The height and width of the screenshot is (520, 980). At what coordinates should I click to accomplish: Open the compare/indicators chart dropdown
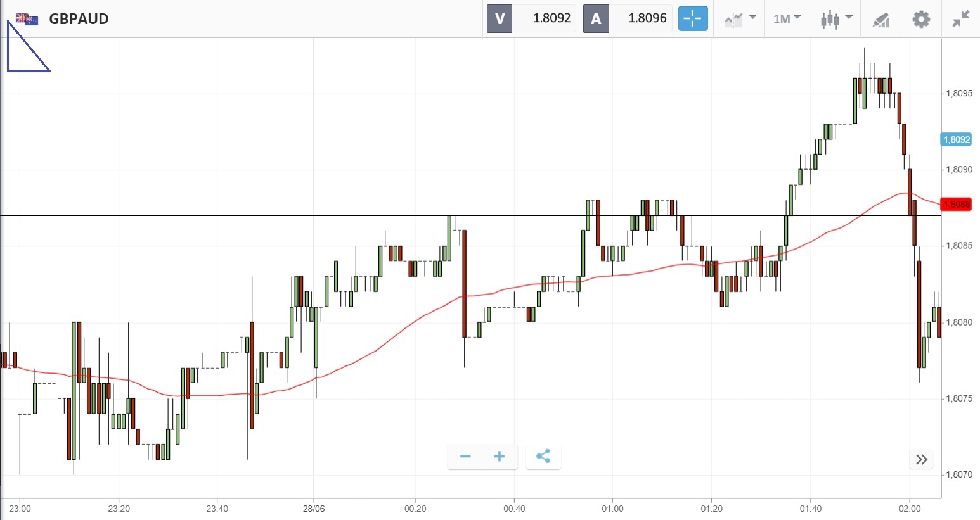740,19
